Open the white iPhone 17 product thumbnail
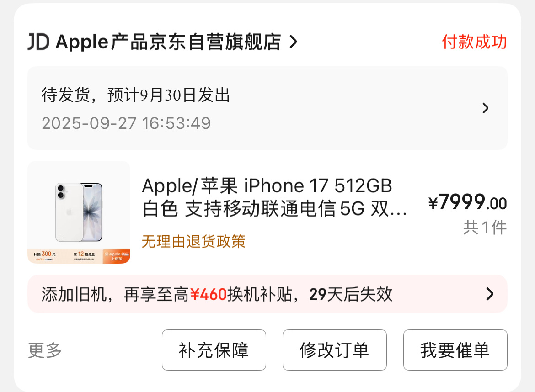This screenshot has width=535, height=392. pyautogui.click(x=79, y=212)
